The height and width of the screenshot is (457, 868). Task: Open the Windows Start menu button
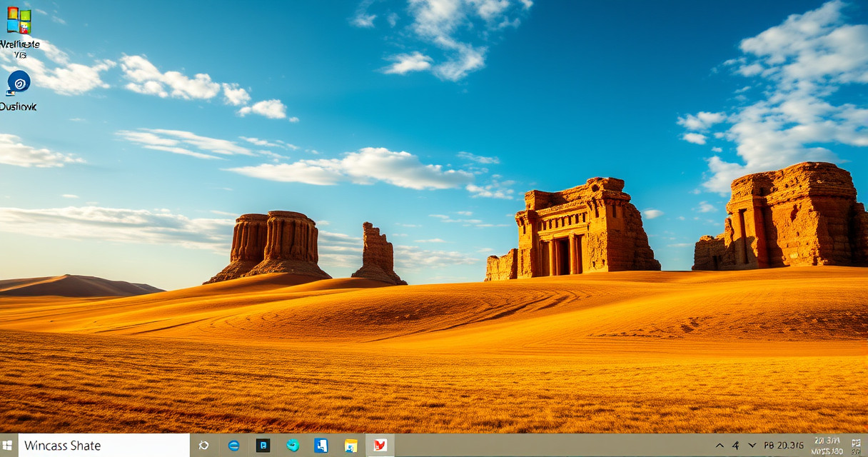(8, 445)
